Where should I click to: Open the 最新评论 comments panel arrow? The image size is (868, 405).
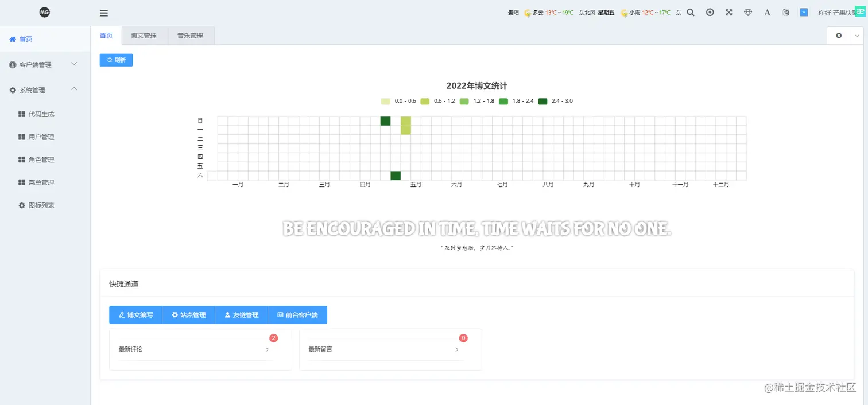click(267, 349)
